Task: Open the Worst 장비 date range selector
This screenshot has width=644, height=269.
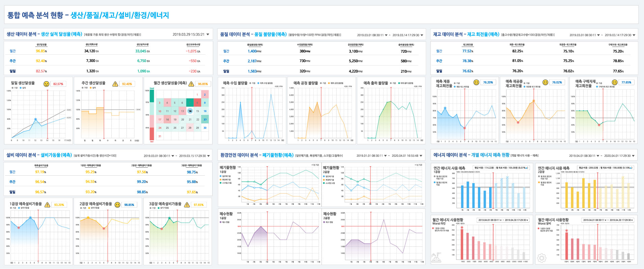Action: 608,220
